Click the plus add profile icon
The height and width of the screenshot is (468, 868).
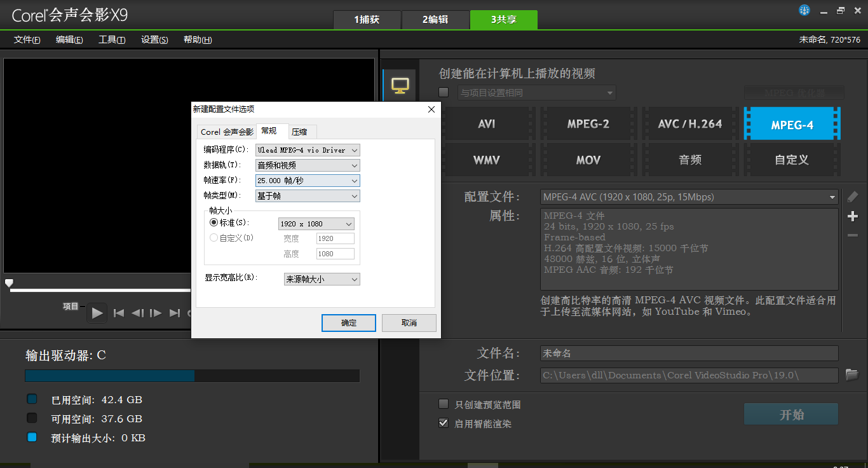tap(853, 216)
